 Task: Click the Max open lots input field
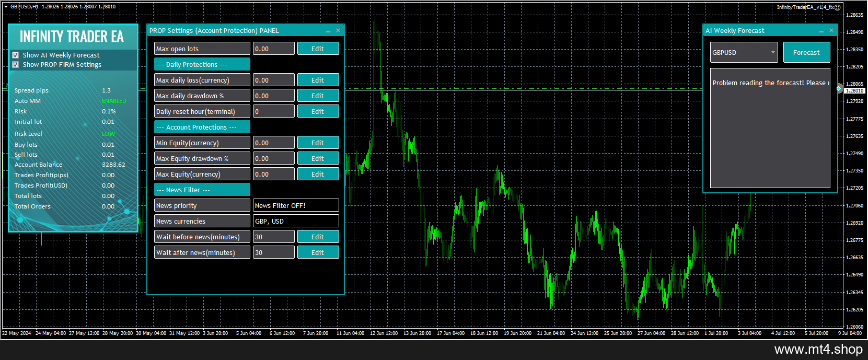pos(274,49)
